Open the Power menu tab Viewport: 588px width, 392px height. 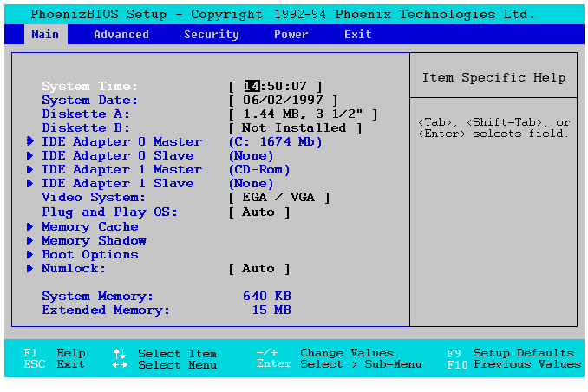pyautogui.click(x=291, y=35)
